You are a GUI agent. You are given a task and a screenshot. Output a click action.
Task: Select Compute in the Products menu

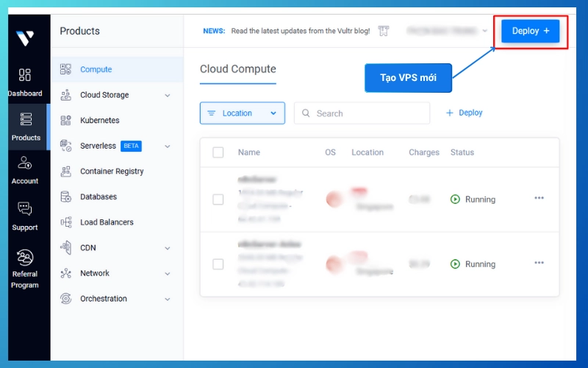pos(96,69)
